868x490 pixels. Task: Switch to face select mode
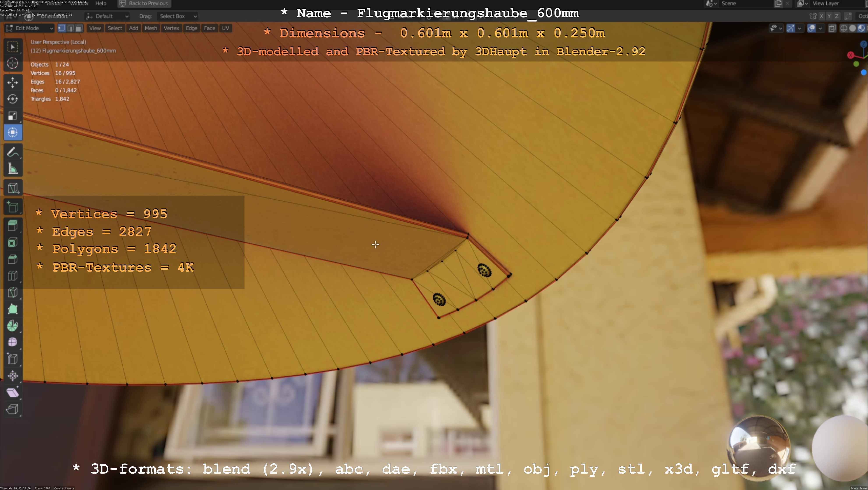pyautogui.click(x=79, y=28)
